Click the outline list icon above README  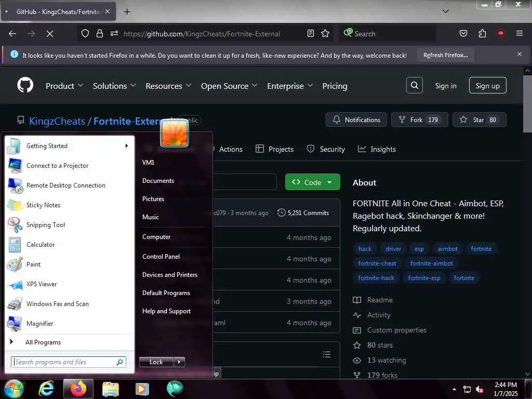point(327,354)
